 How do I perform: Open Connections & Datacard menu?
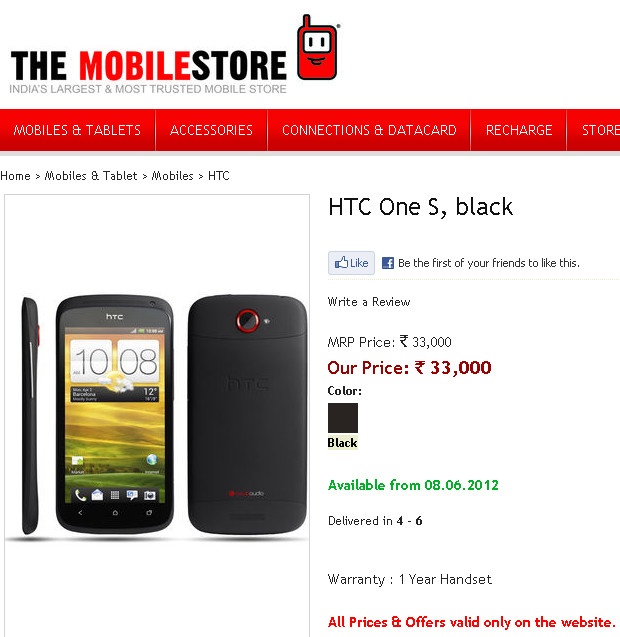369,130
